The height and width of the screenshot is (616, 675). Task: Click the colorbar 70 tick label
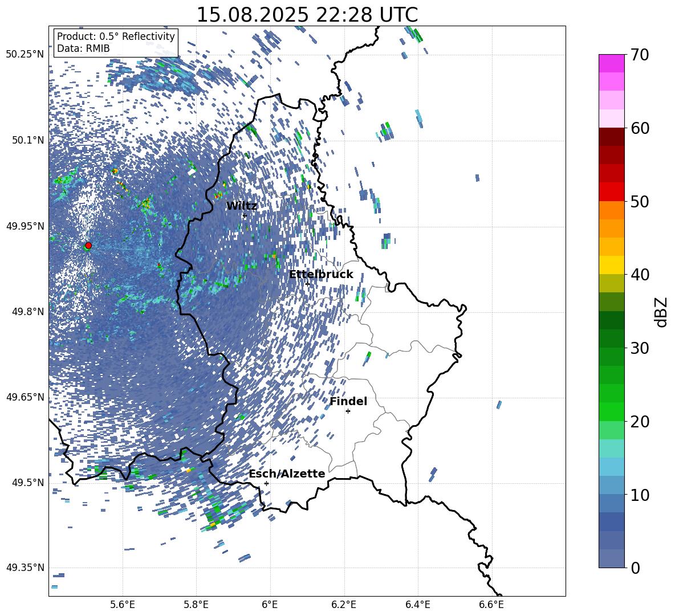(640, 55)
